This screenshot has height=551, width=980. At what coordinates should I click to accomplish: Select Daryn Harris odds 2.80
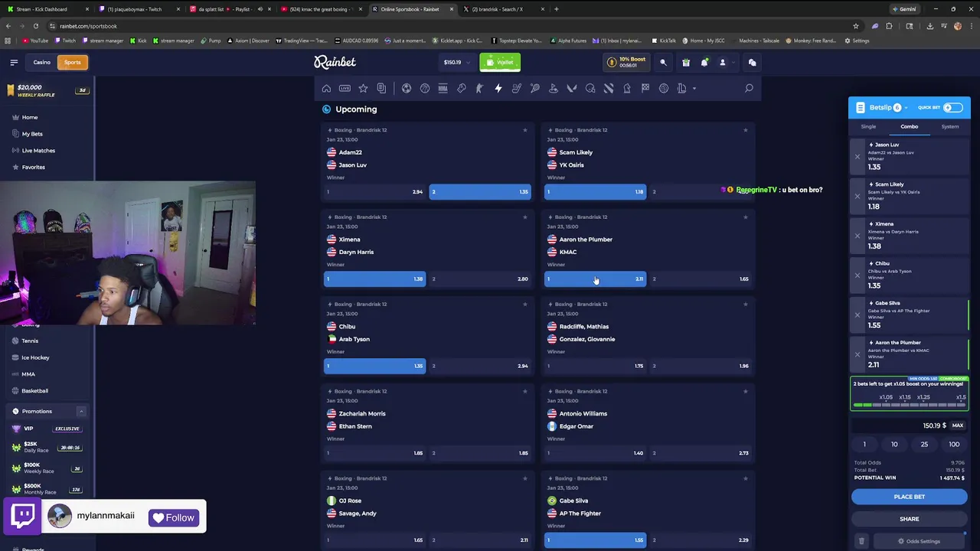(x=480, y=279)
